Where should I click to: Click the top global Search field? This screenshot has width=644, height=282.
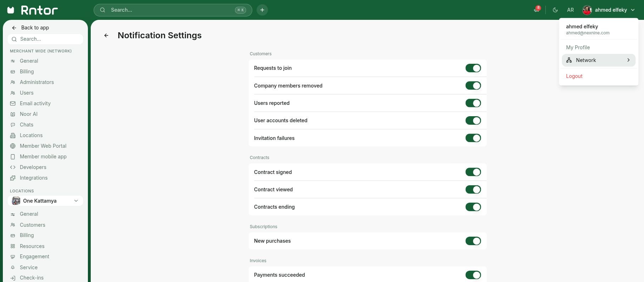tap(173, 10)
